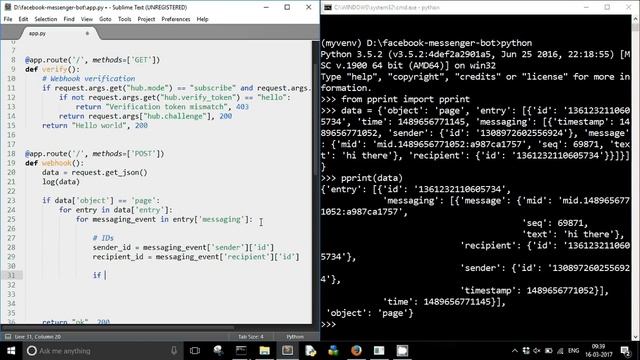Screen dimensions: 640x360
Task: Switch to the Command Prompt taskbar icon
Action: pyautogui.click(x=241, y=351)
